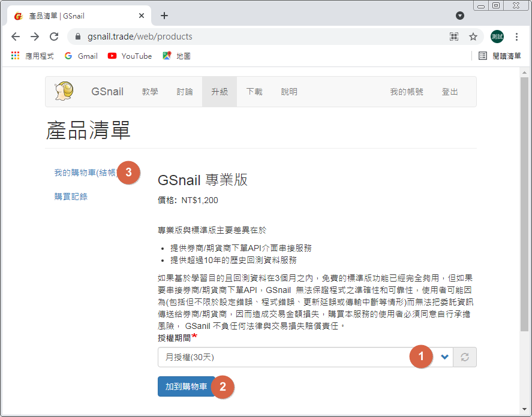Image resolution: width=532 pixels, height=417 pixels.
Task: Close the browser window
Action: click(x=516, y=5)
